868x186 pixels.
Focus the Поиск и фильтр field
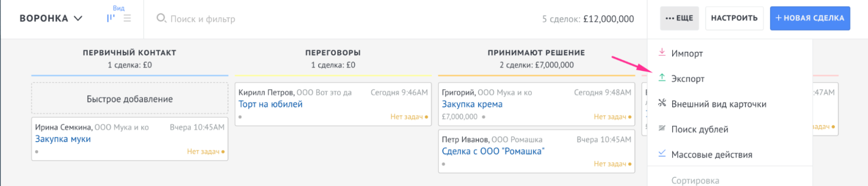coord(203,19)
